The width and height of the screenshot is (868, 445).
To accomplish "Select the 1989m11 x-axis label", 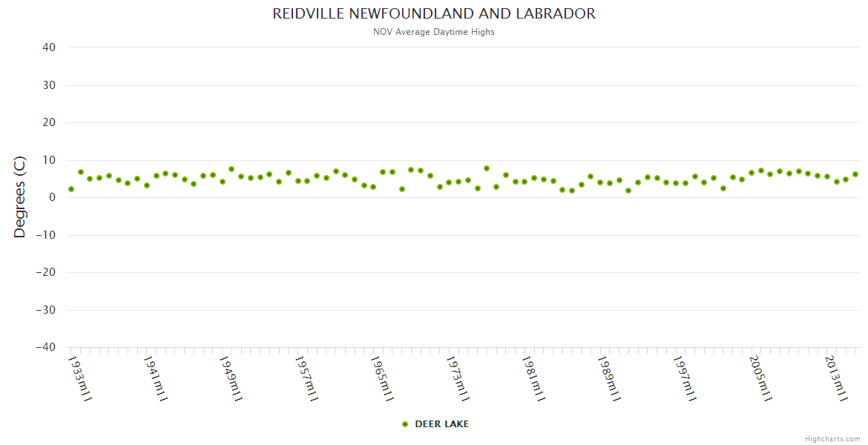I will click(x=610, y=379).
